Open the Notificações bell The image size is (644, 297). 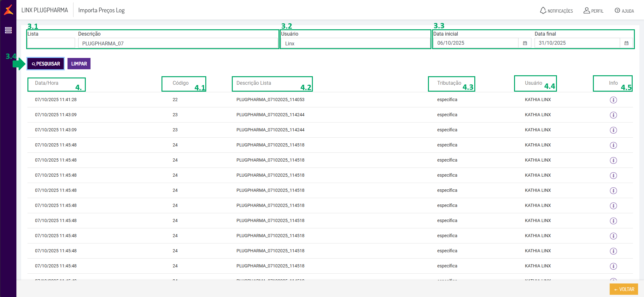pyautogui.click(x=556, y=11)
